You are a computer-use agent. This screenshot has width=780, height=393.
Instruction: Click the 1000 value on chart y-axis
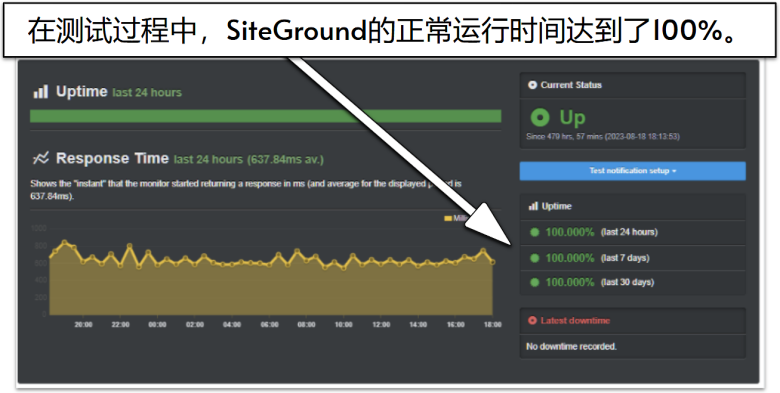[x=39, y=228]
